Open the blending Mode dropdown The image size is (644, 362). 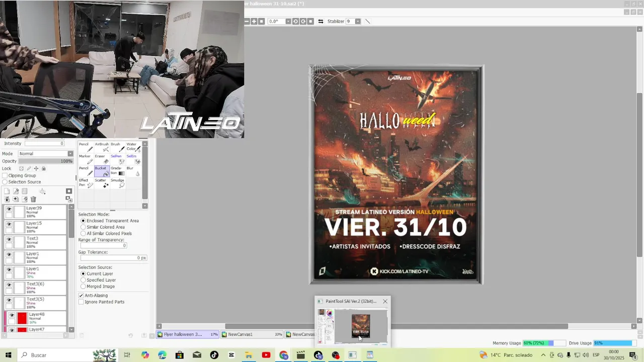[70, 154]
